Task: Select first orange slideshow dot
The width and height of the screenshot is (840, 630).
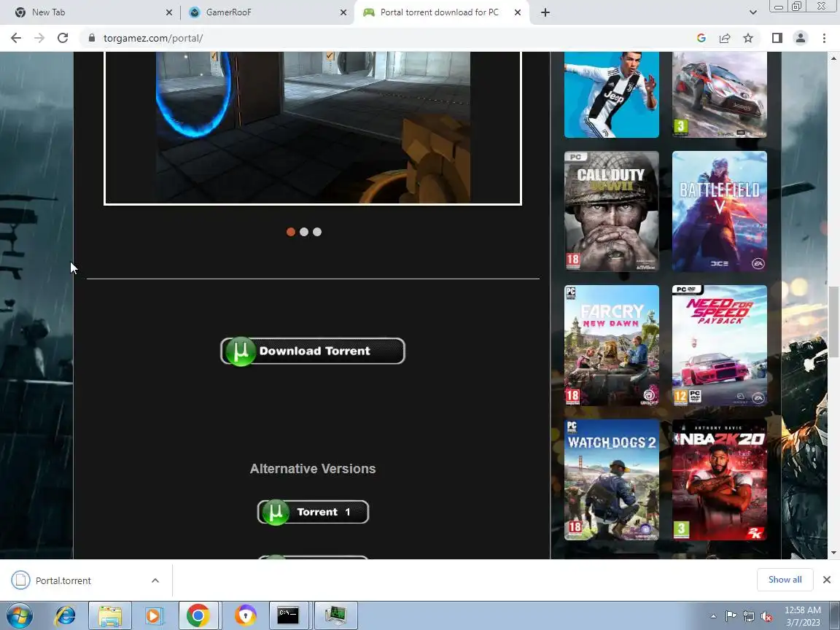Action: (291, 232)
